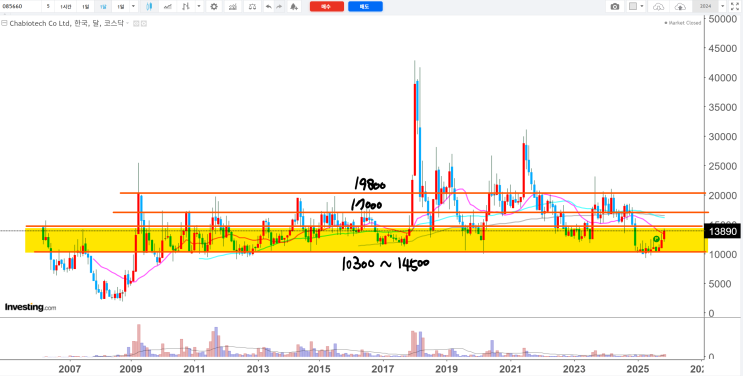743x376 pixels.
Task: Open the dropdown arrow beside 2024
Action: (x=723, y=7)
